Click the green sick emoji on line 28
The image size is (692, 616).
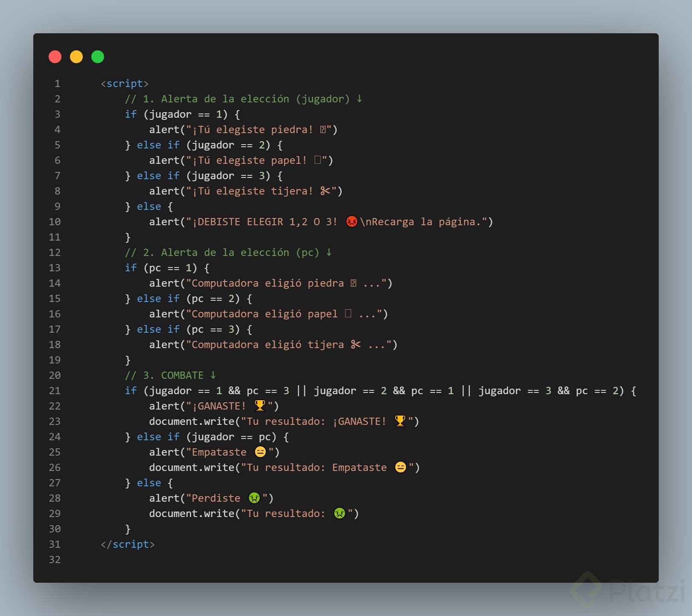click(254, 498)
